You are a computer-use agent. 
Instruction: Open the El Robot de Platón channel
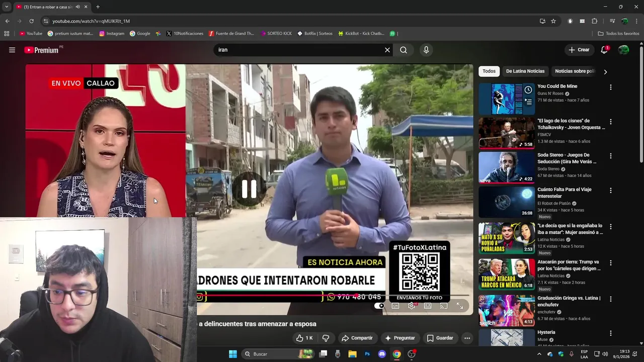554,203
